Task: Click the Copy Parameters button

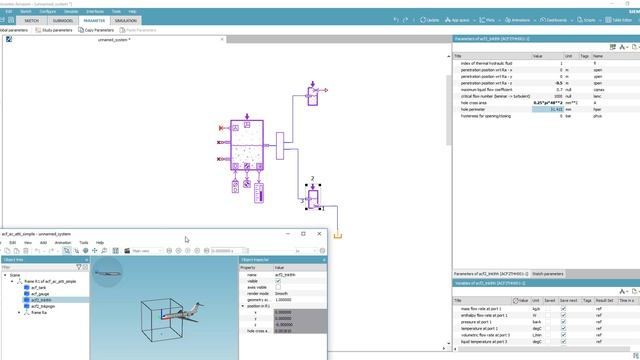Action: click(x=96, y=30)
